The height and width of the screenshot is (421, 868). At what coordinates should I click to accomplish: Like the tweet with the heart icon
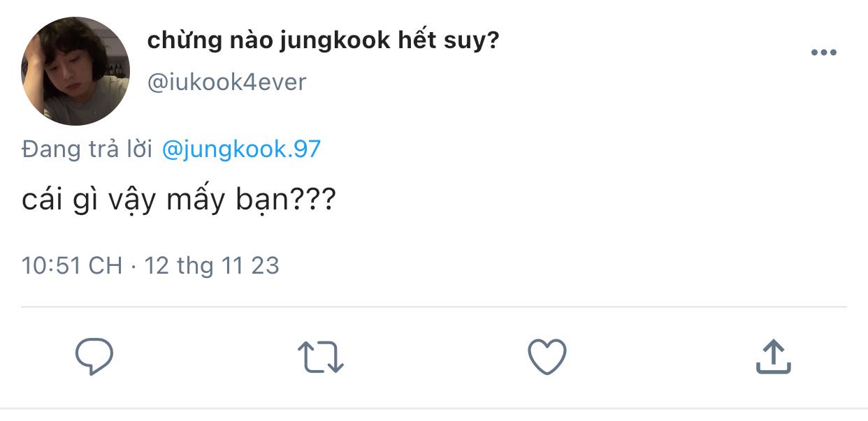[x=547, y=357]
